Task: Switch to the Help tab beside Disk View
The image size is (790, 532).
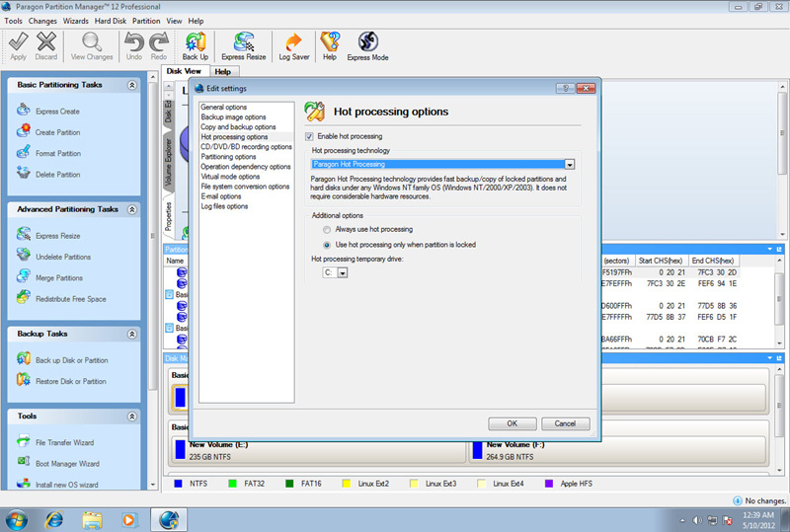Action: [223, 71]
